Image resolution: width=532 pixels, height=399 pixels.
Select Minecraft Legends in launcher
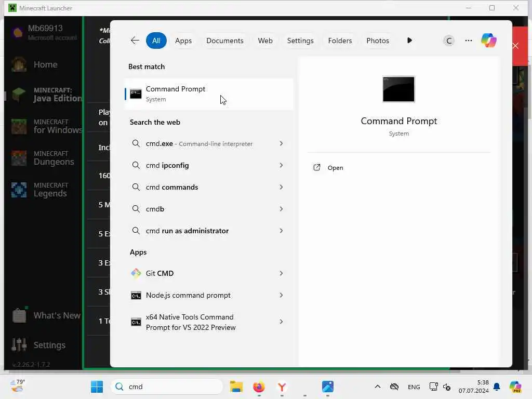tap(41, 190)
